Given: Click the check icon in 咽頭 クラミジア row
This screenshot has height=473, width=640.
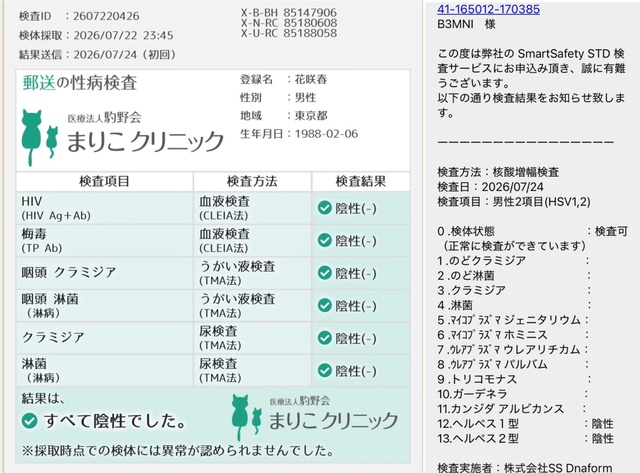Looking at the screenshot, I should point(324,273).
